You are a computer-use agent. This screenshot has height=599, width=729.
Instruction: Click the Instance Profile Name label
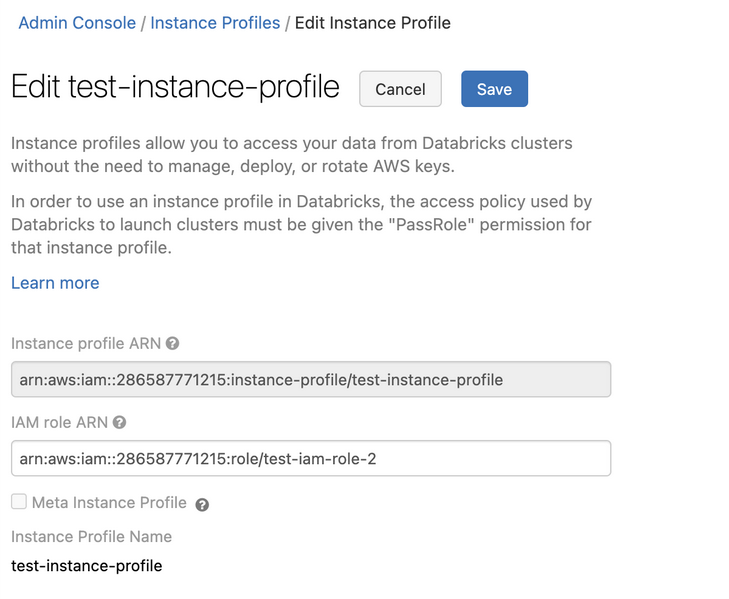click(91, 537)
